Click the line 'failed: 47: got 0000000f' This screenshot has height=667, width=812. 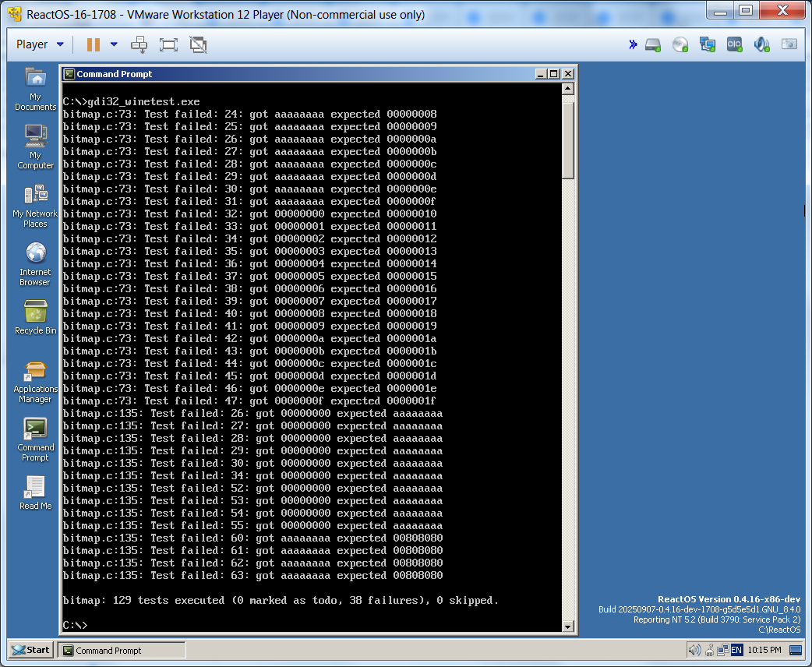249,401
